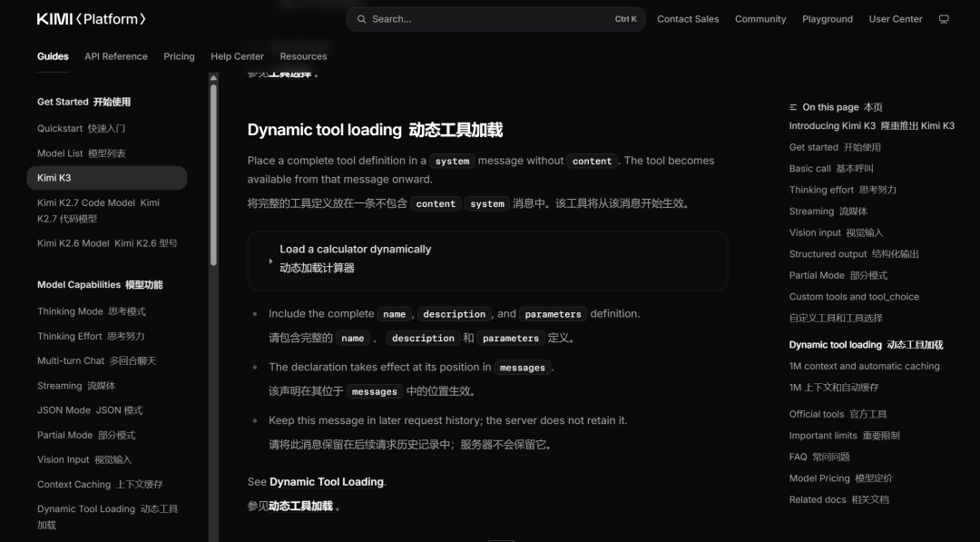Viewport: 980px width, 542px height.
Task: Switch to the Pricing tab
Action: point(179,56)
